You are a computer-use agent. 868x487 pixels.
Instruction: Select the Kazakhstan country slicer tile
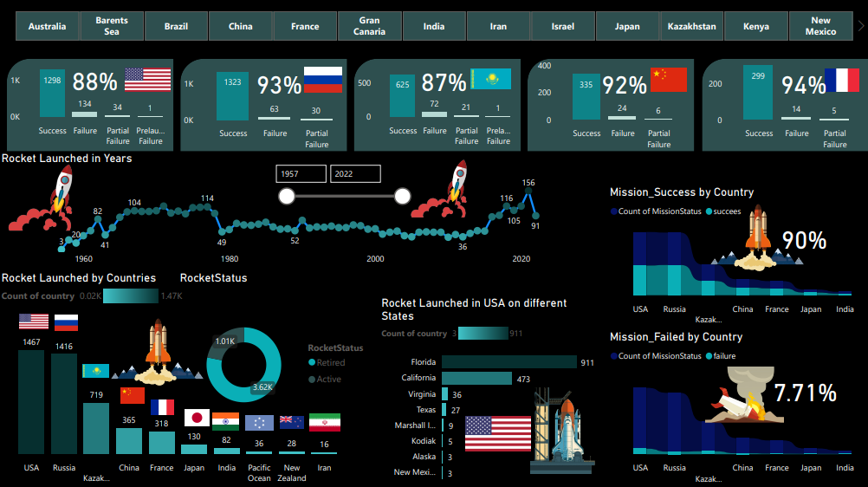pos(691,26)
